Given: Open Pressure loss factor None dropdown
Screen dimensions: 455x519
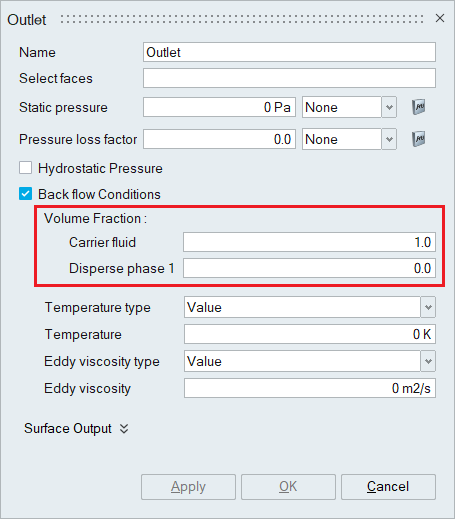Looking at the screenshot, I should [349, 139].
